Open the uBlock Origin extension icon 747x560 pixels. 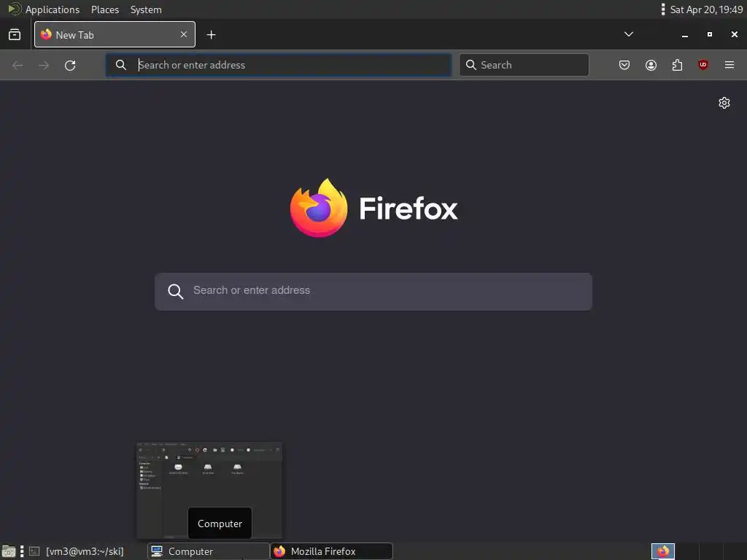[703, 65]
